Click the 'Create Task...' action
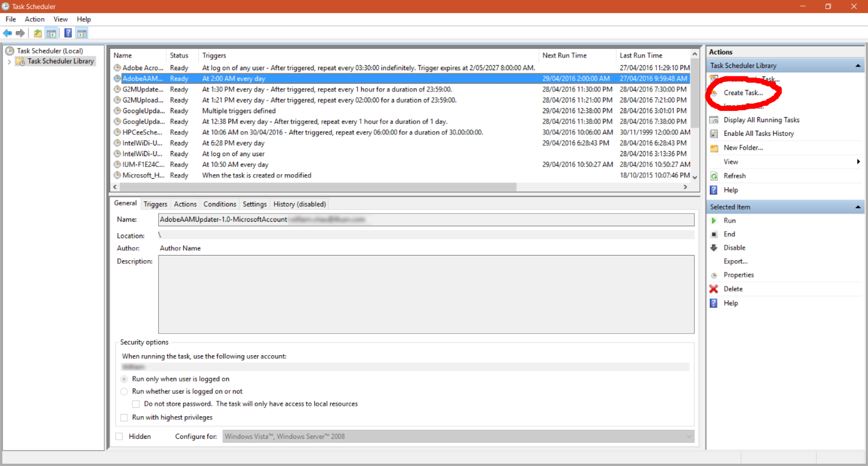This screenshot has height=466, width=868. (x=743, y=93)
